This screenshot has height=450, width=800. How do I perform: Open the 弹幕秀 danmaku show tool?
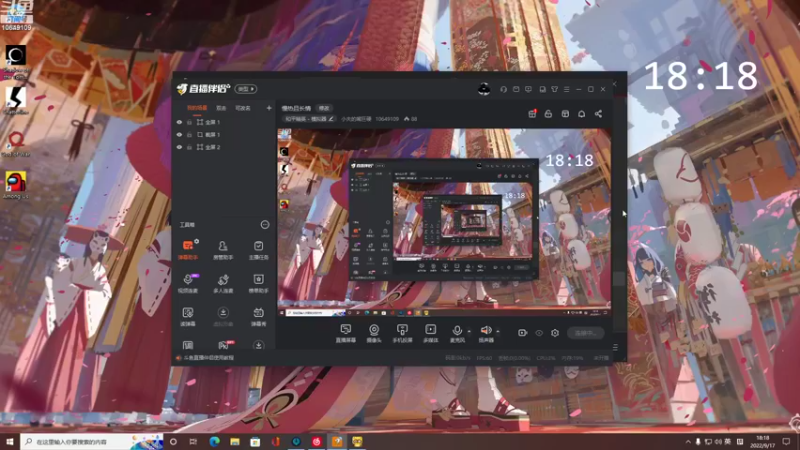(258, 316)
